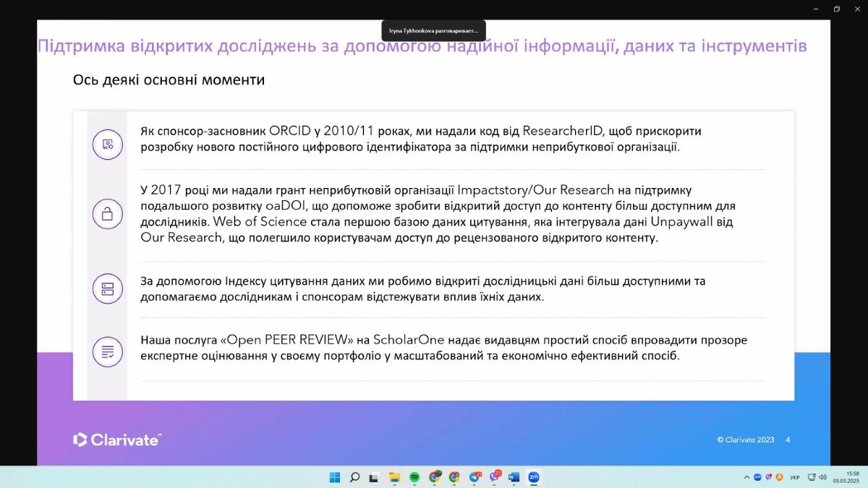Viewport: 868px width, 488px height.
Task: Click the open access padlock icon
Action: (x=107, y=213)
